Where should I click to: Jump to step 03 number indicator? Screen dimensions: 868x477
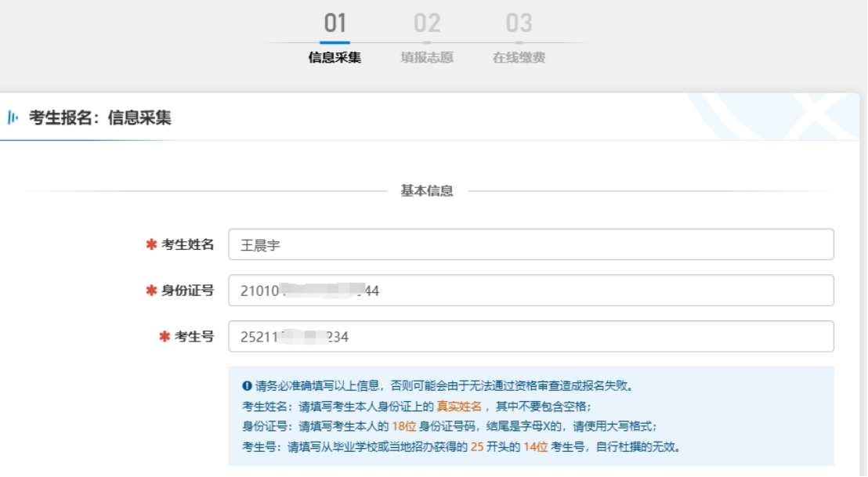point(519,23)
